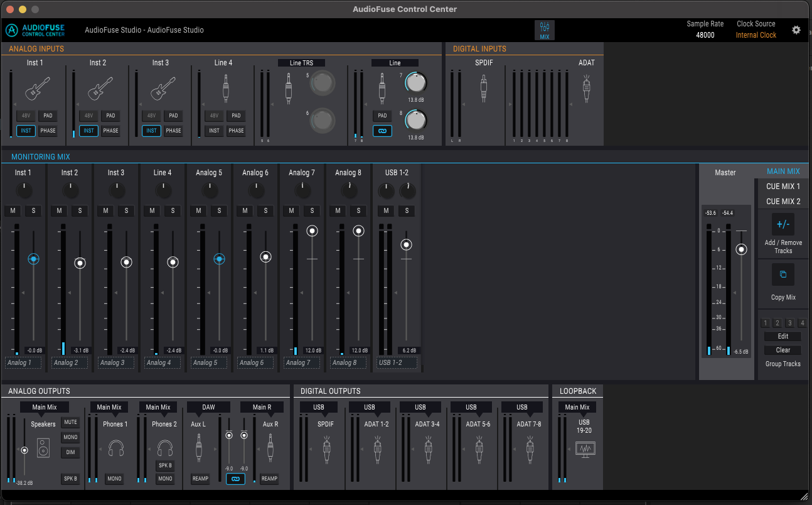This screenshot has height=505, width=812.
Task: Click the Add / Remove Tracks icon
Action: (783, 224)
